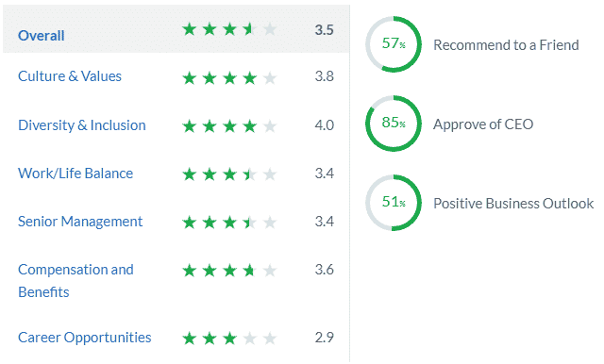Open Work/Life Balance ratings

tap(75, 174)
